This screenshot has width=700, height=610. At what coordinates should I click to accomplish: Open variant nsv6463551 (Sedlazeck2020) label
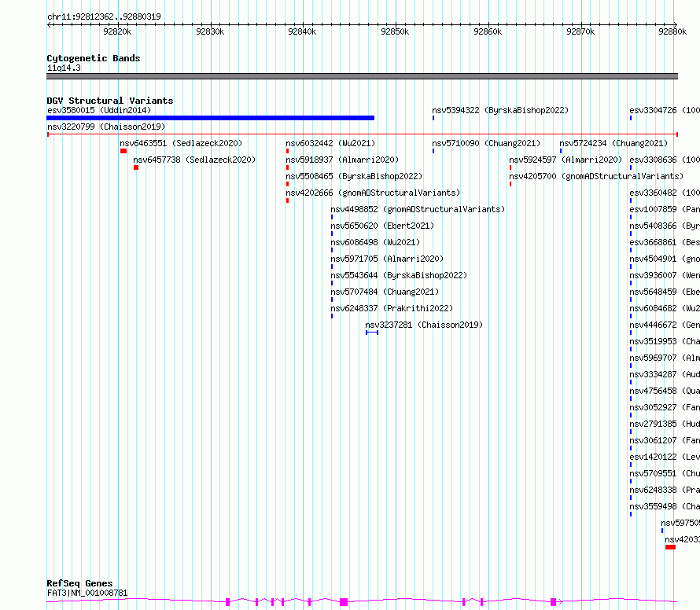point(181,143)
